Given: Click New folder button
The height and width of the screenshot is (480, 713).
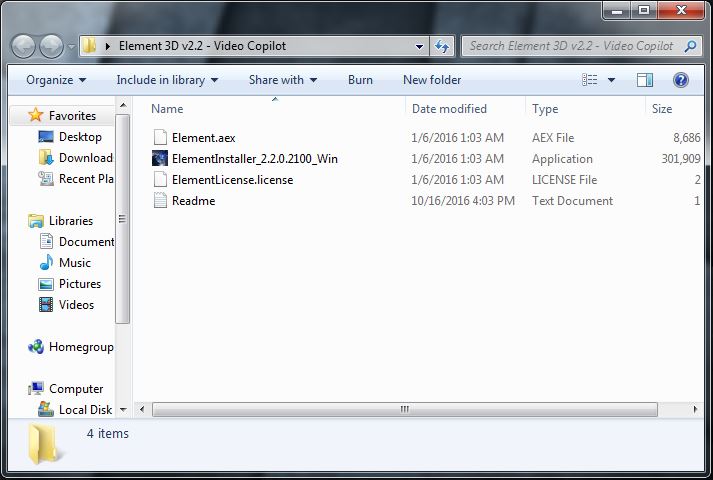Looking at the screenshot, I should (x=432, y=80).
